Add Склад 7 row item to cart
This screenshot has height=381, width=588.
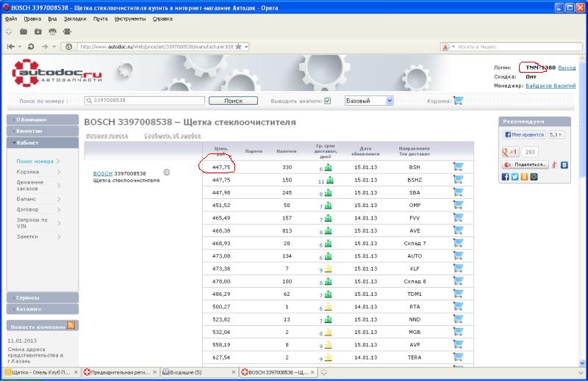pyautogui.click(x=458, y=243)
